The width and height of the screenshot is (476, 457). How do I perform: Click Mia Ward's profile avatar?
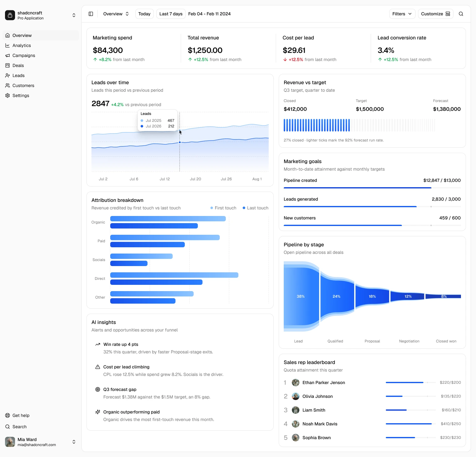[x=10, y=442]
